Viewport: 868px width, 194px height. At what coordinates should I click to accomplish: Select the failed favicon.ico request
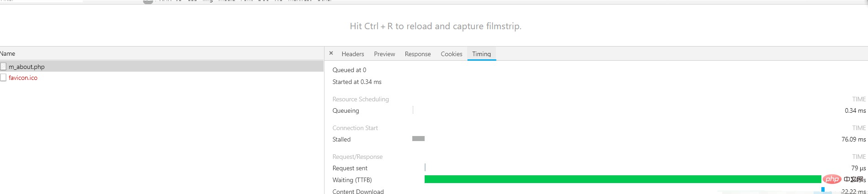tap(23, 78)
